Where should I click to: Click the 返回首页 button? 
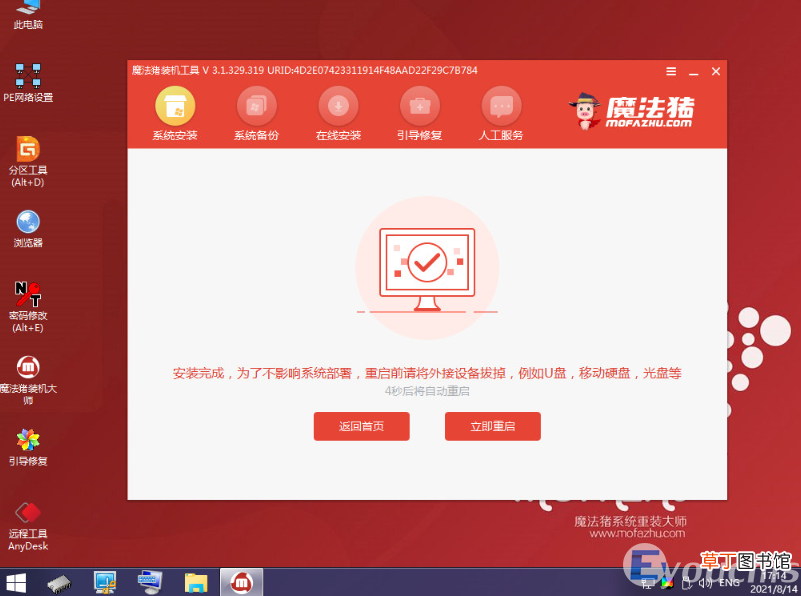pyautogui.click(x=362, y=426)
